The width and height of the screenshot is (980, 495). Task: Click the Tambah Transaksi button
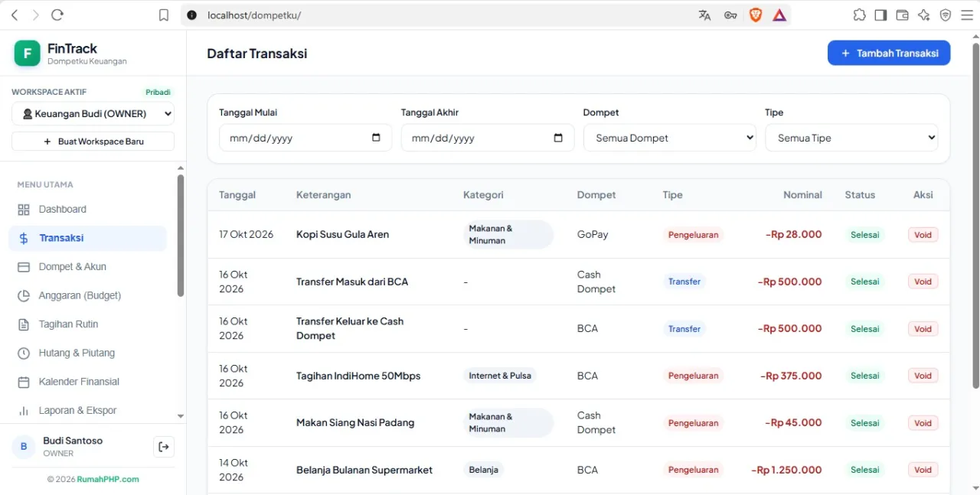[x=889, y=53]
